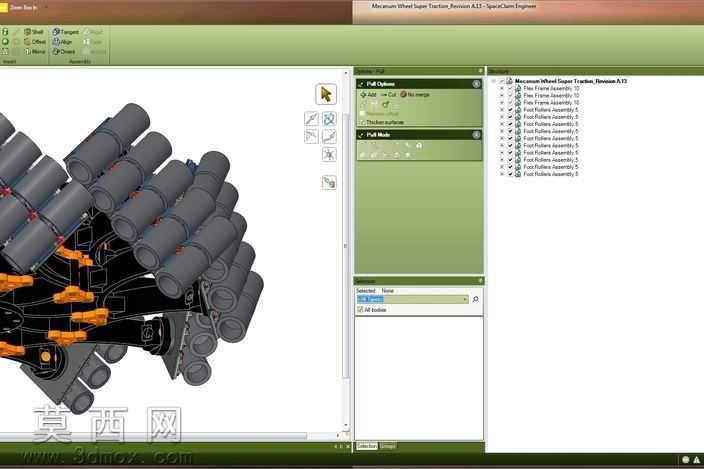Image resolution: width=704 pixels, height=469 pixels.
Task: Select the No merge pull option
Action: click(x=415, y=95)
